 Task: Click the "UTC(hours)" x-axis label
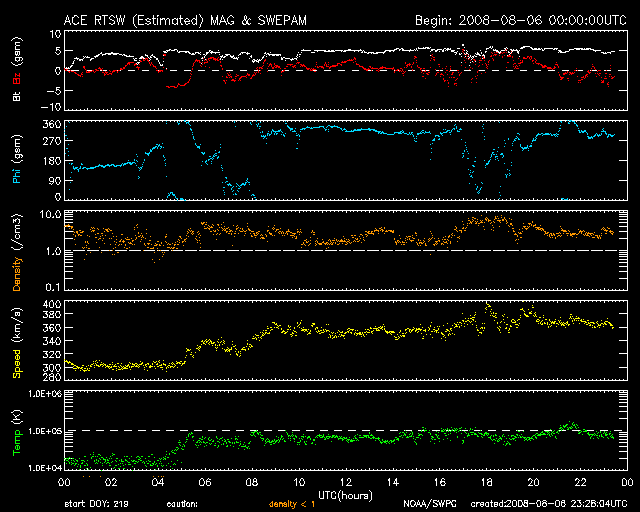345,496
